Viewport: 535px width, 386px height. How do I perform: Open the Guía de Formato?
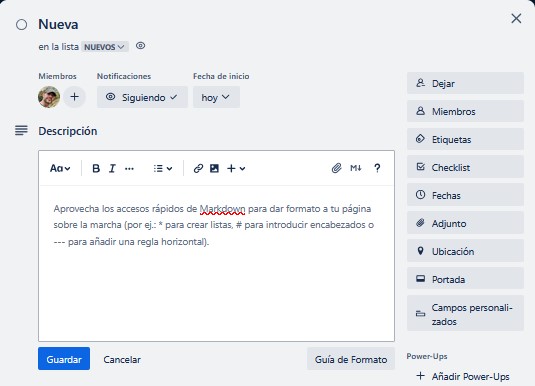pyautogui.click(x=351, y=359)
